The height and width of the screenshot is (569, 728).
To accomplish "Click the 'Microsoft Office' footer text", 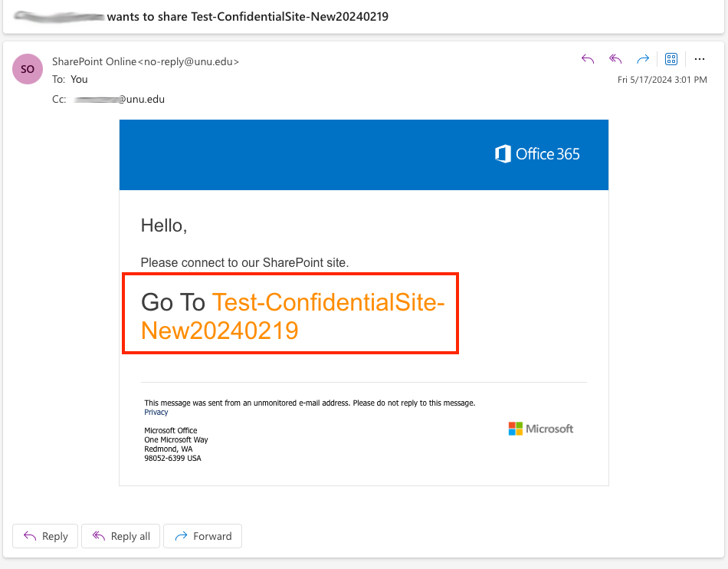I will pyautogui.click(x=171, y=430).
